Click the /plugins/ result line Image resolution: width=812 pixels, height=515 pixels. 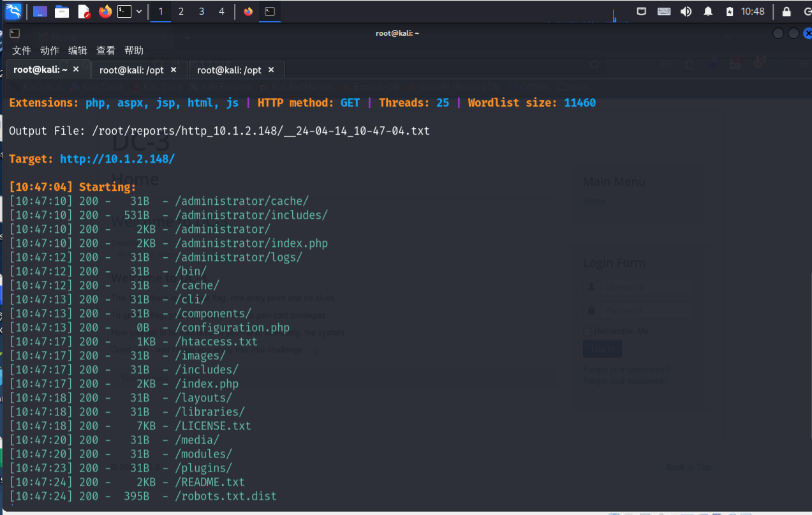click(203, 468)
